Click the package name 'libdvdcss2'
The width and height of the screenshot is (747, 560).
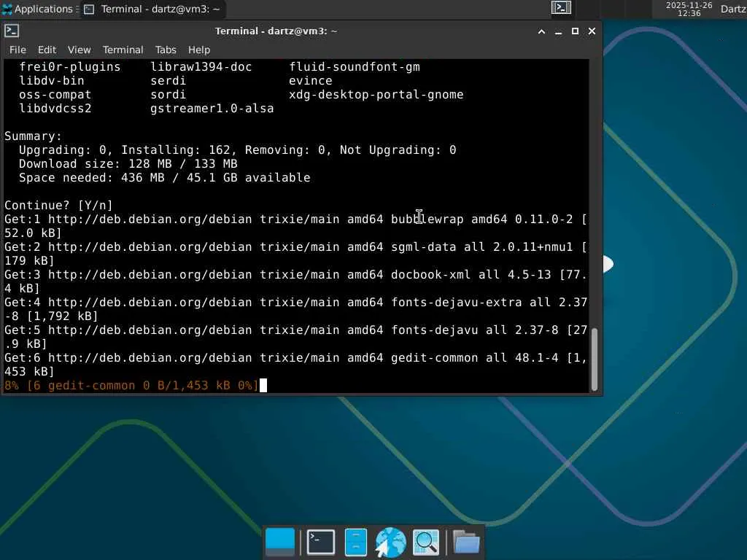55,108
